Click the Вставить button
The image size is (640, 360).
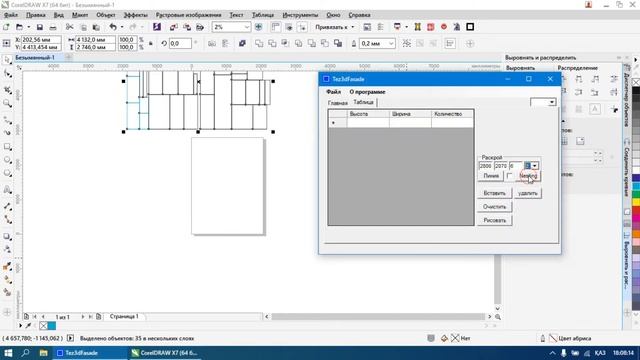point(494,193)
